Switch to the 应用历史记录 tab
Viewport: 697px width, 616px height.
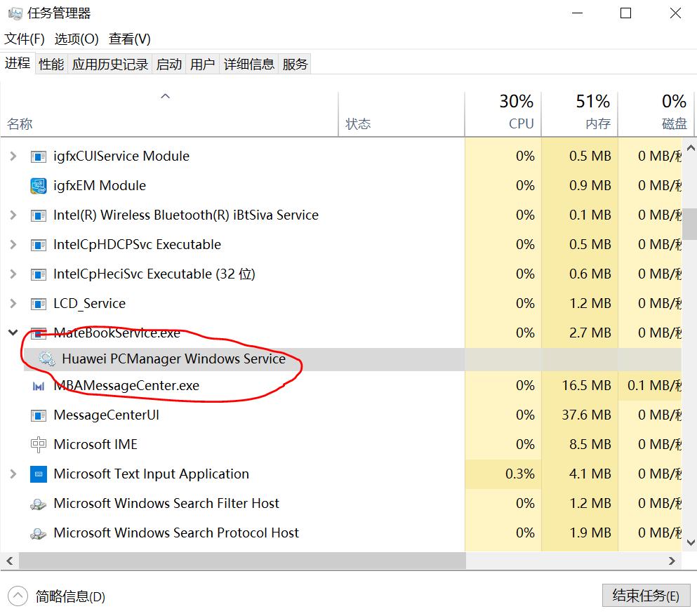109,65
